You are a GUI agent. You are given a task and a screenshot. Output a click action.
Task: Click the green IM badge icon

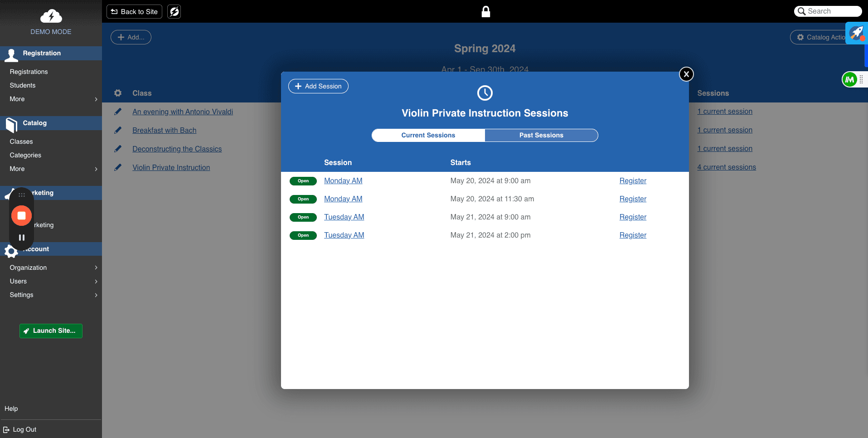click(849, 80)
